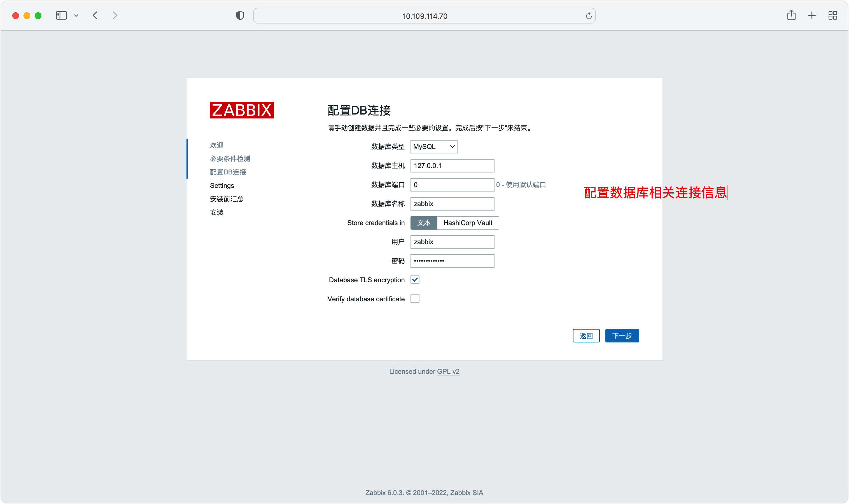Screen dimensions: 849x504
Task: Open the GPL v2 license link
Action: tap(448, 371)
